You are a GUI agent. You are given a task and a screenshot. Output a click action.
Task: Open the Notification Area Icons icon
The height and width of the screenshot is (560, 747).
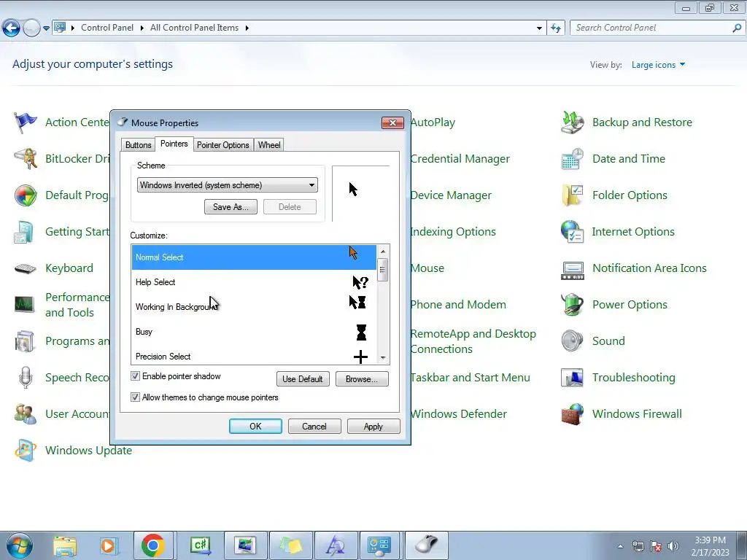point(572,270)
